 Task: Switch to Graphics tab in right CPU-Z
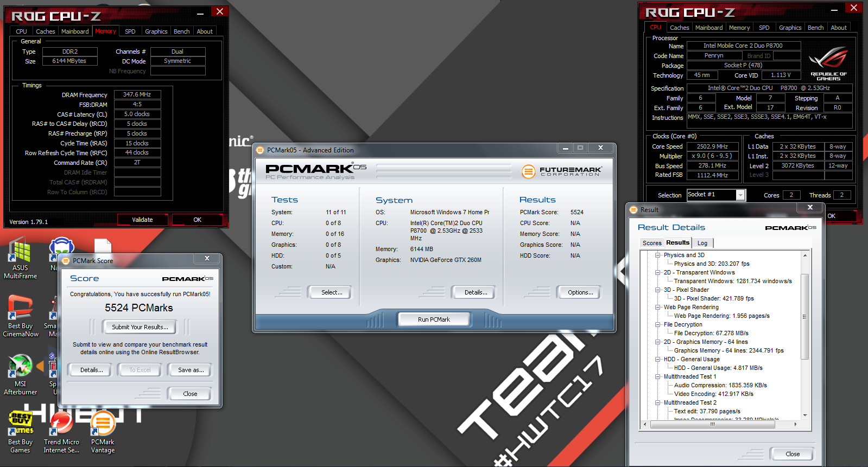790,28
